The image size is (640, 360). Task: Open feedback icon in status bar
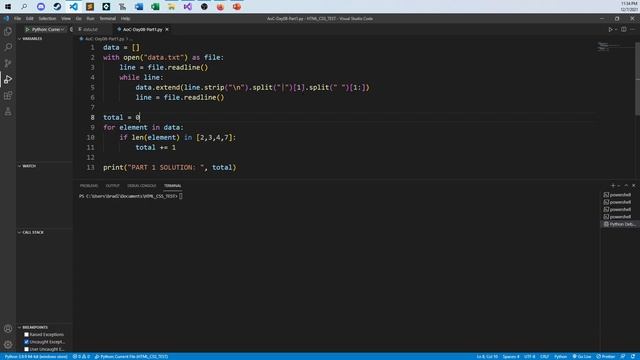pos(623,356)
